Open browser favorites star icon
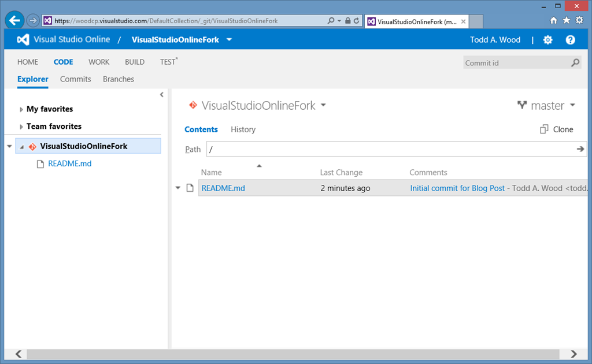Image resolution: width=592 pixels, height=364 pixels. click(567, 20)
